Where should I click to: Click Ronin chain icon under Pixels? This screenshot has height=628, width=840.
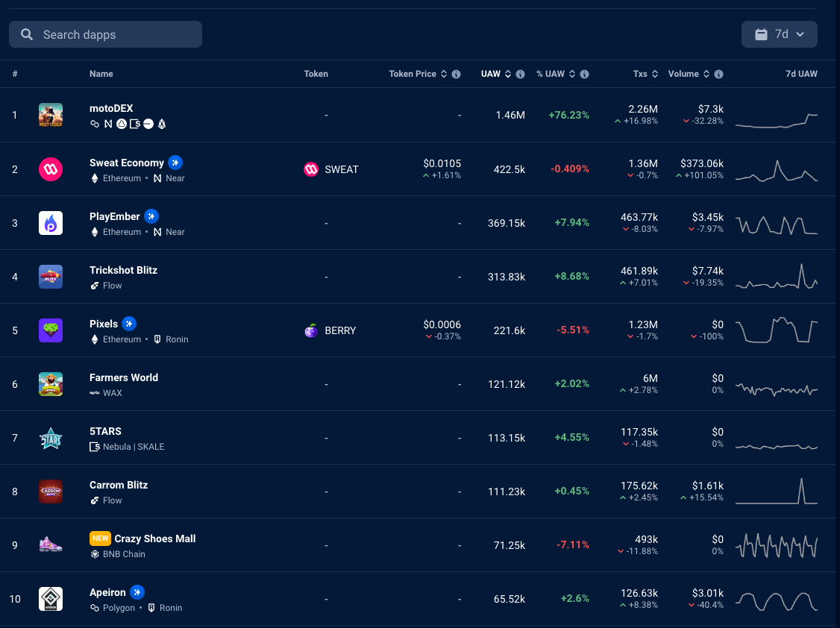(x=157, y=339)
